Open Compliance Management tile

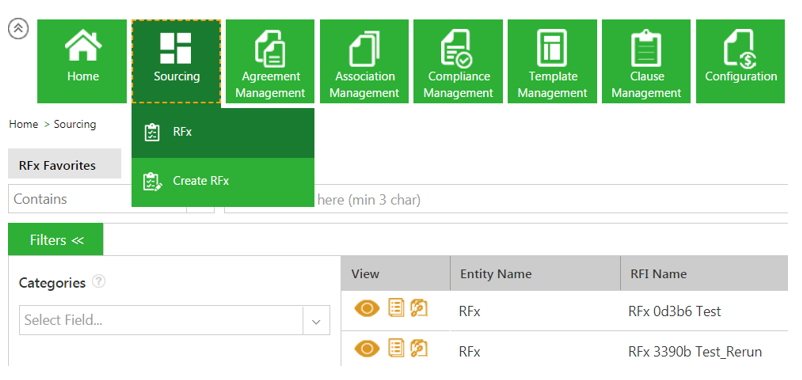click(458, 61)
